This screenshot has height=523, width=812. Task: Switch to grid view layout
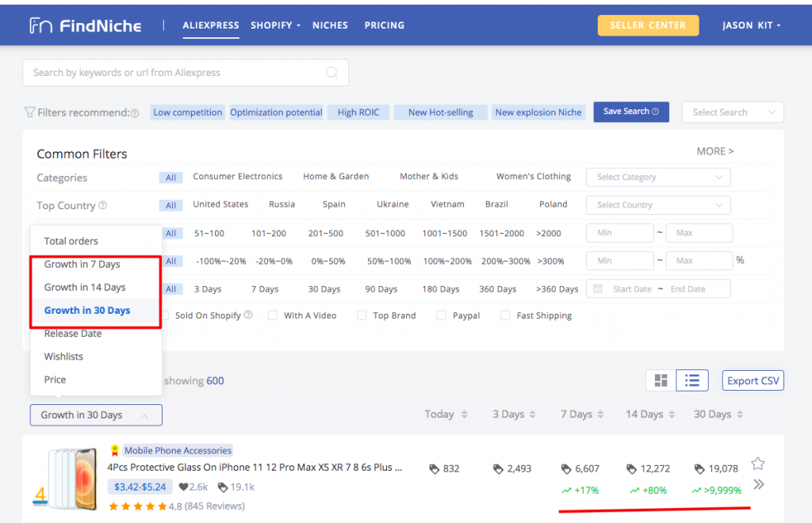tap(661, 380)
